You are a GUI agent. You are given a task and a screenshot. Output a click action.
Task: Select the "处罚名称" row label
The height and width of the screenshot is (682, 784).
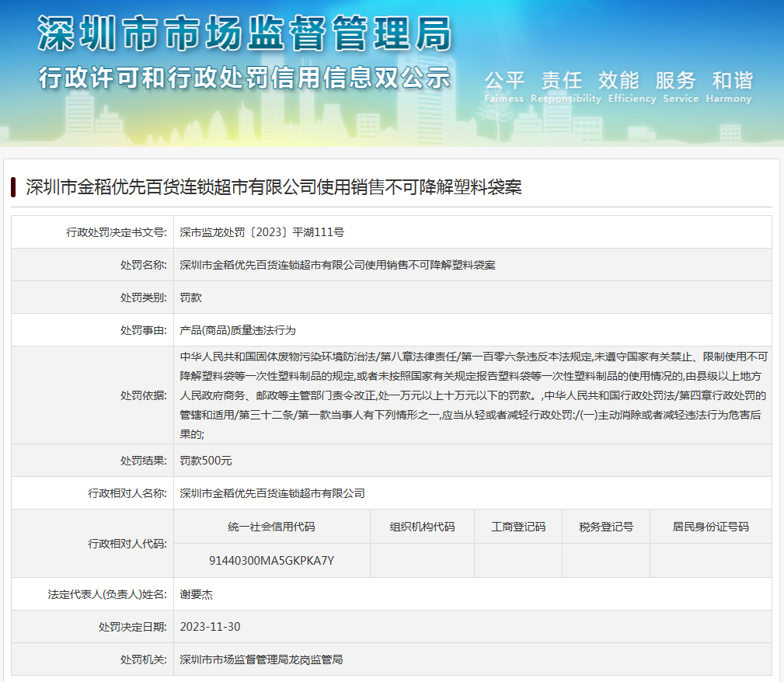pos(144,265)
